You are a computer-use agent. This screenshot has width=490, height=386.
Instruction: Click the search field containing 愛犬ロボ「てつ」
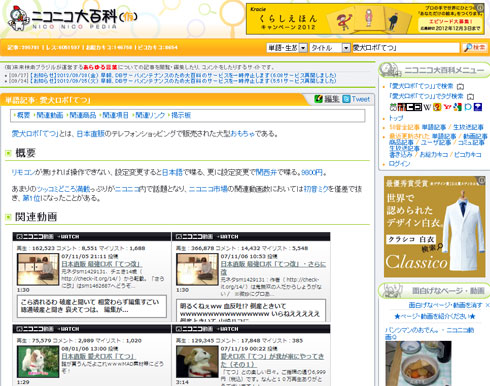click(406, 48)
